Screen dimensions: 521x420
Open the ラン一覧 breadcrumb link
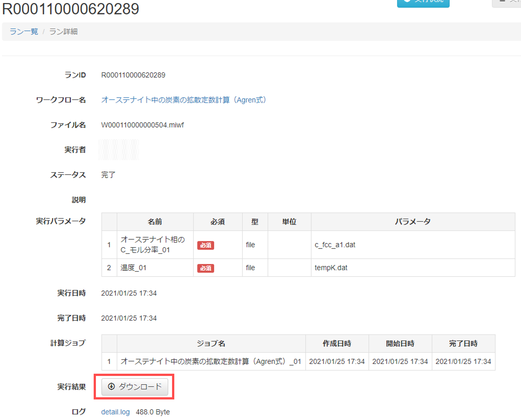[x=24, y=32]
